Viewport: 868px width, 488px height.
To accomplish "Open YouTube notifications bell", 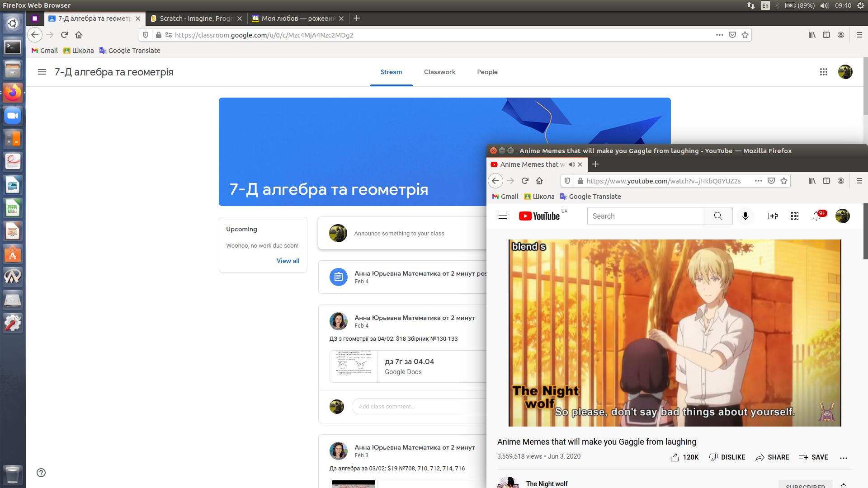I will (x=816, y=216).
